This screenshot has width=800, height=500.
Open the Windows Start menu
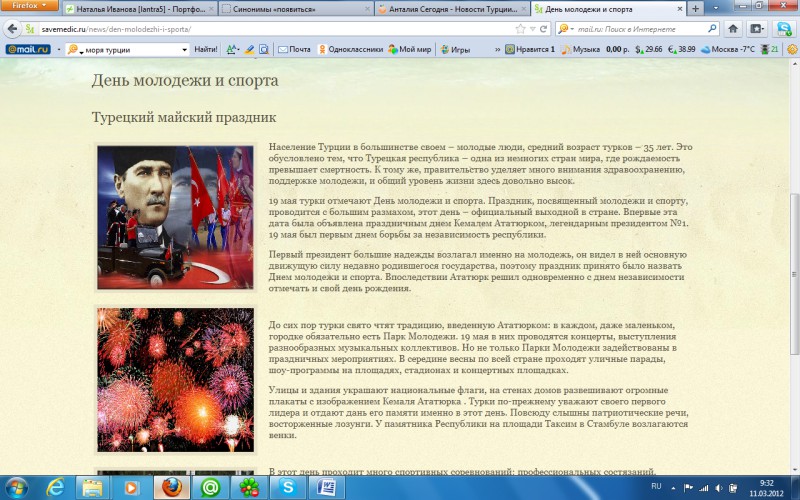[16, 488]
